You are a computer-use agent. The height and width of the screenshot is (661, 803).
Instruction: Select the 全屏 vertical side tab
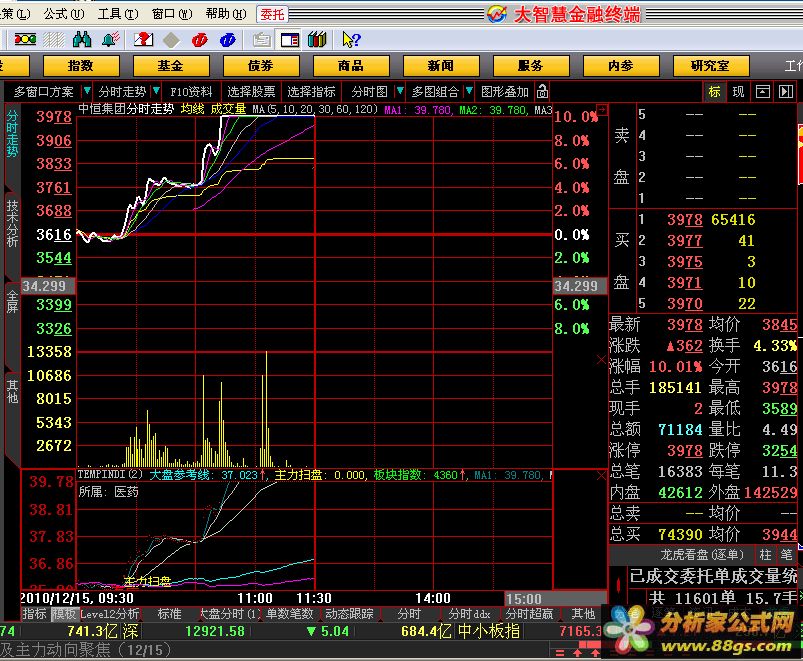pos(12,302)
